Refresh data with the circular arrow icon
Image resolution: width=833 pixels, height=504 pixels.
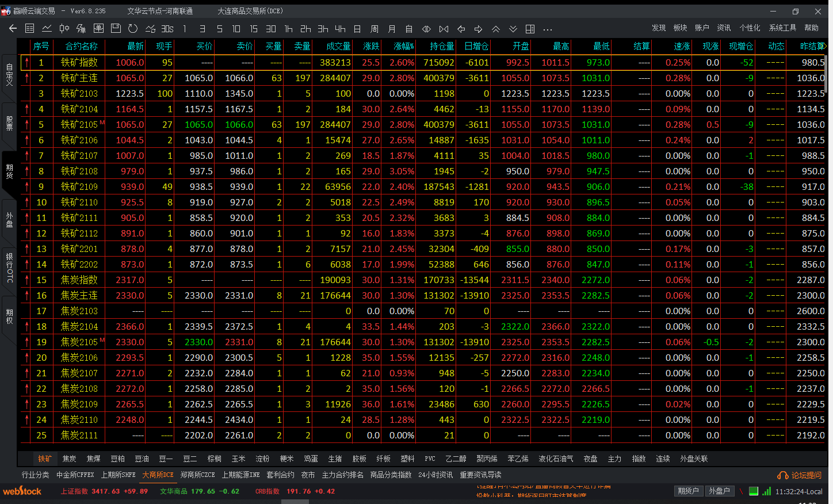tap(133, 28)
